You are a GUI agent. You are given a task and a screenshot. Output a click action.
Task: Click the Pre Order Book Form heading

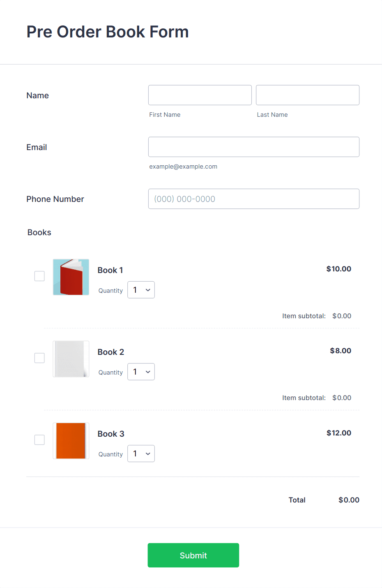(x=108, y=32)
